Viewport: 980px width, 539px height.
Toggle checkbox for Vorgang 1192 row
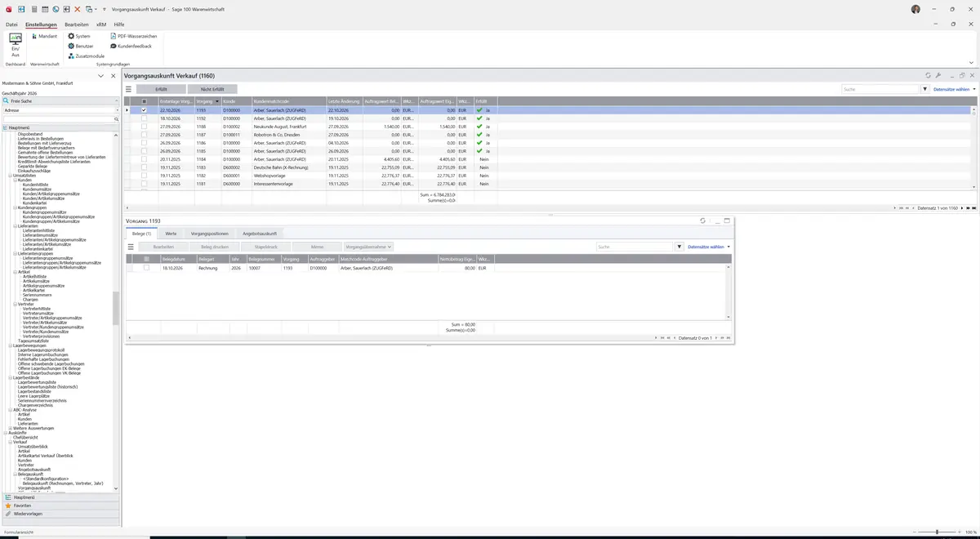(x=145, y=118)
